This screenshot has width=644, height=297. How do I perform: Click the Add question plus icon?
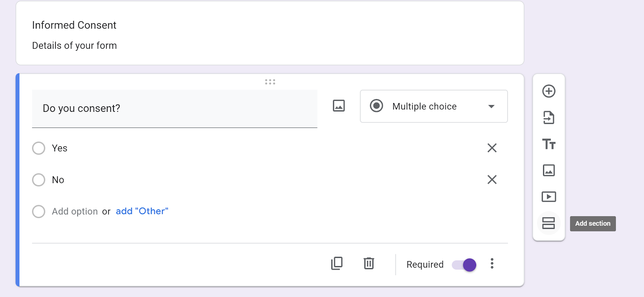549,91
